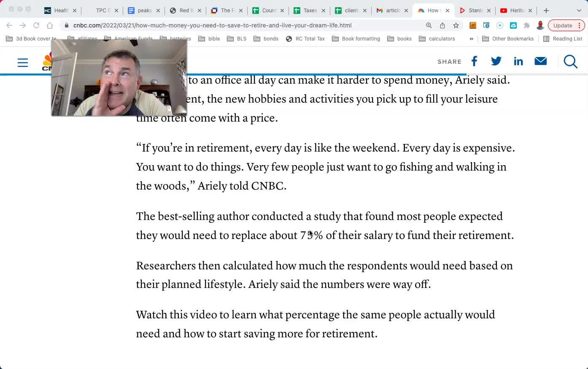Image resolution: width=588 pixels, height=369 pixels.
Task: Click the blue circle extension icon
Action: coord(500,25)
